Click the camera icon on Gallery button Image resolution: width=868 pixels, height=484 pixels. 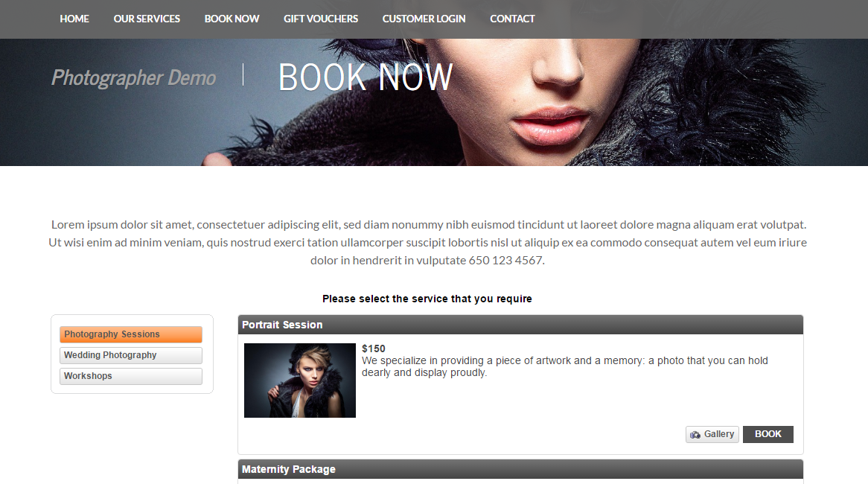(695, 435)
